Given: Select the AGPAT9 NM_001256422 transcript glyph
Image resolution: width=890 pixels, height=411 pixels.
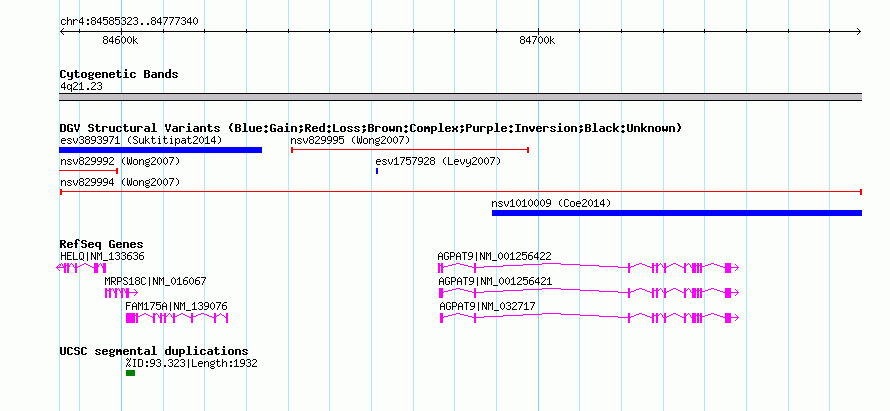Looking at the screenshot, I should coord(588,268).
